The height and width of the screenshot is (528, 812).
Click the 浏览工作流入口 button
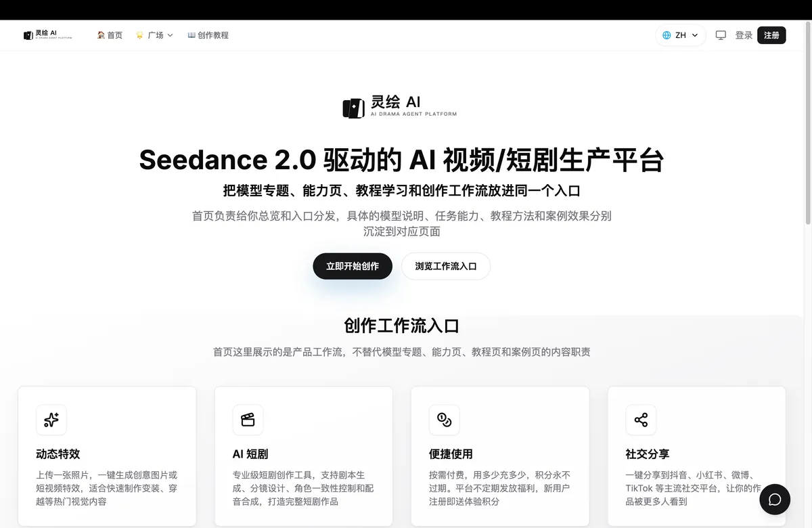click(x=446, y=266)
